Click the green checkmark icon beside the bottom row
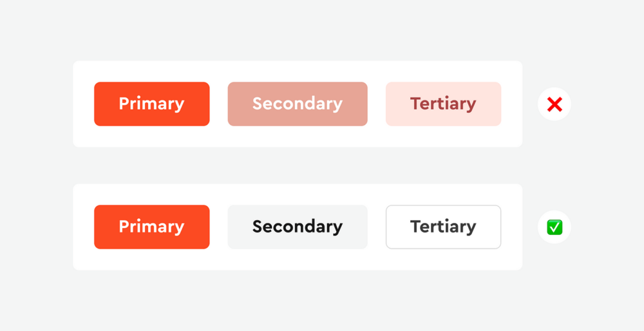 [x=554, y=227]
